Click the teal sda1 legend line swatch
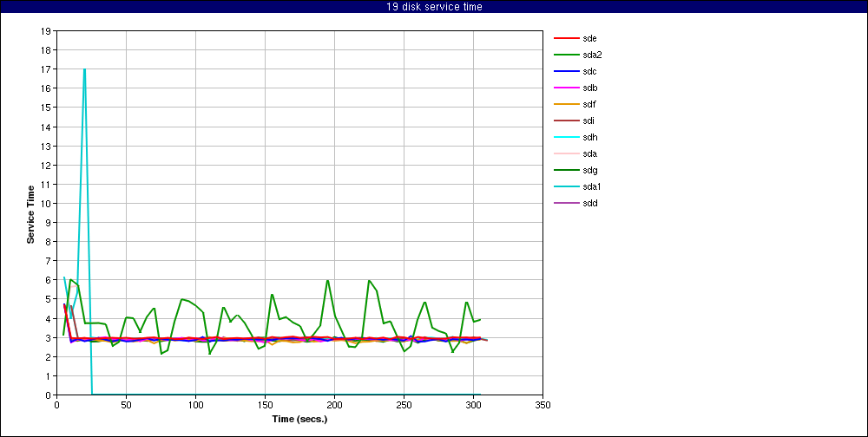 [566, 187]
